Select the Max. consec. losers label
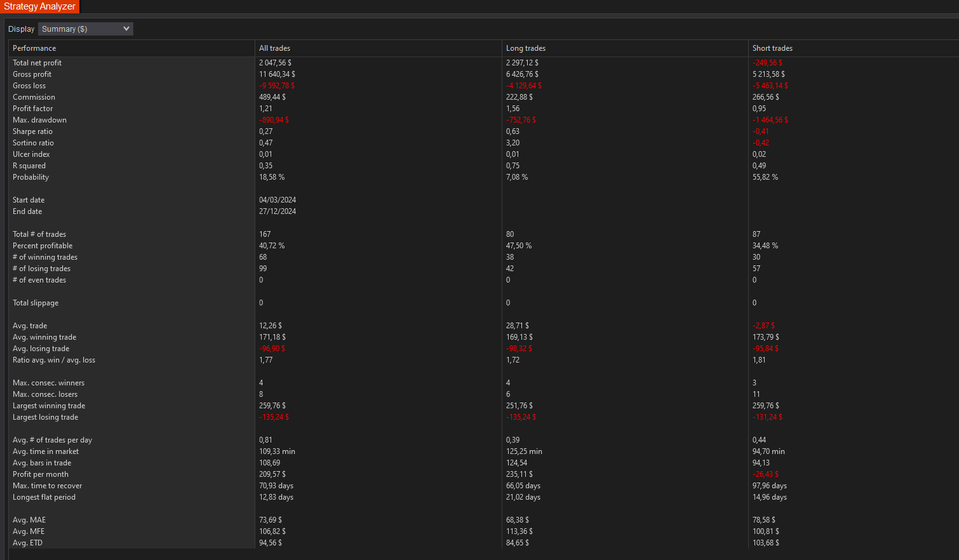Viewport: 959px width, 560px height. [x=45, y=394]
